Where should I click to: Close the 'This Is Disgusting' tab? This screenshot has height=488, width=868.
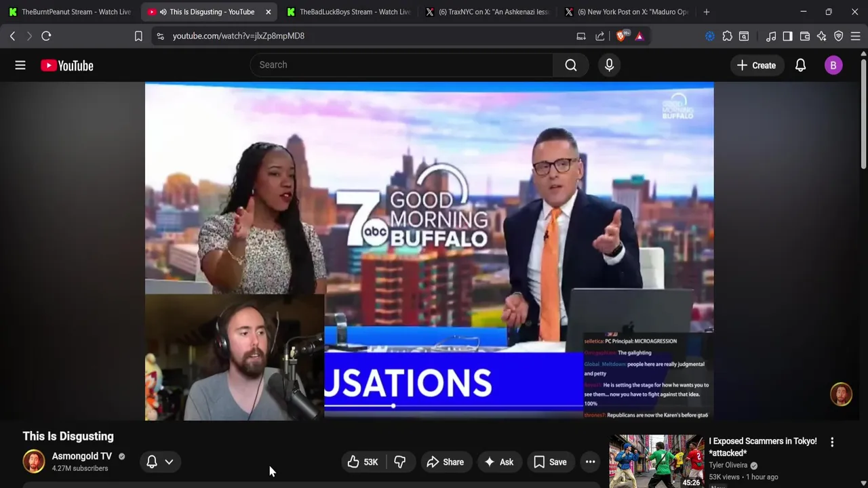pos(269,12)
